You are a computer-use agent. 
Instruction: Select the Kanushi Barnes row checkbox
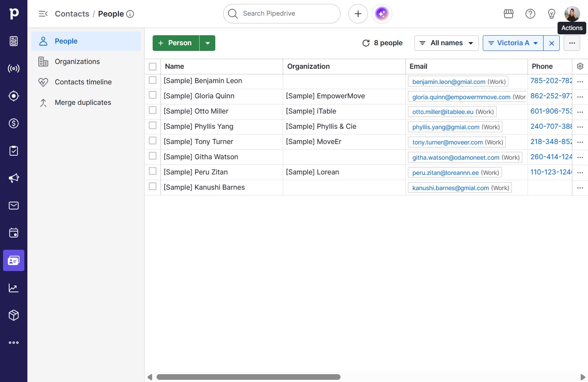[x=153, y=186]
